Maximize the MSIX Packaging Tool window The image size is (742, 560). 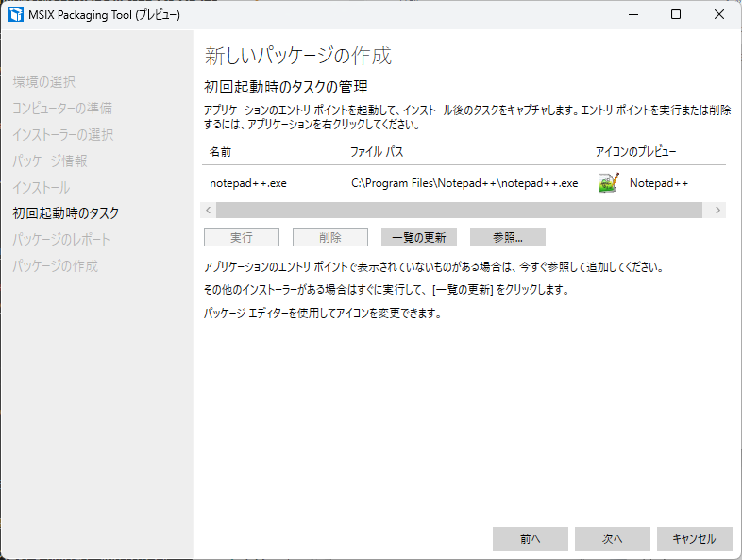click(676, 15)
